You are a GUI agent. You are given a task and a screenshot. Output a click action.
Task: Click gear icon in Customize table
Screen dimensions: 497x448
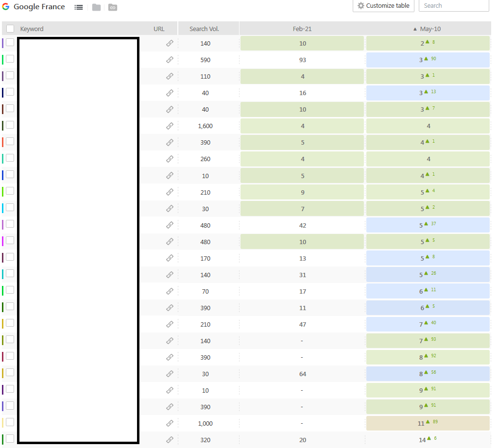coord(360,6)
